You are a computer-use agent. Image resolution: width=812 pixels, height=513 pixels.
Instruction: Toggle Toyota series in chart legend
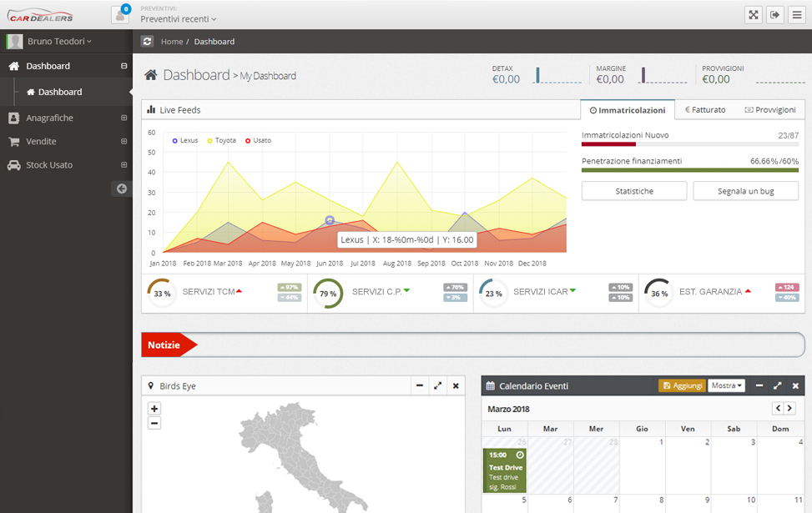222,140
